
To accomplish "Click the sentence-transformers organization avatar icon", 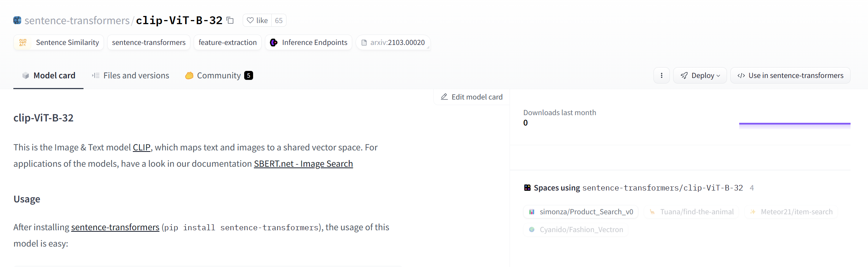I will 17,20.
